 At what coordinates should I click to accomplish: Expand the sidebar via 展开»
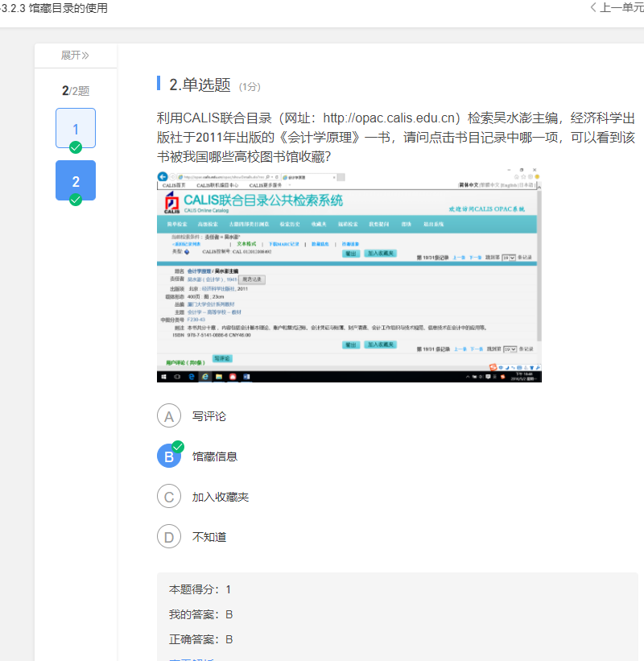point(75,56)
